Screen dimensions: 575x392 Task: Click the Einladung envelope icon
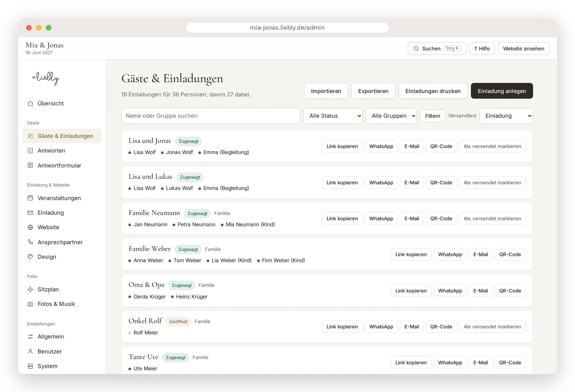click(31, 213)
